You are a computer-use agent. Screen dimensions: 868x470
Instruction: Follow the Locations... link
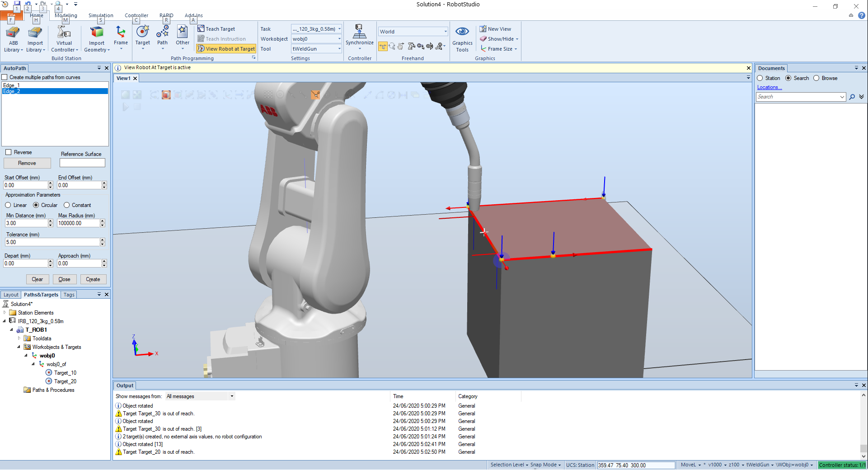click(x=769, y=87)
